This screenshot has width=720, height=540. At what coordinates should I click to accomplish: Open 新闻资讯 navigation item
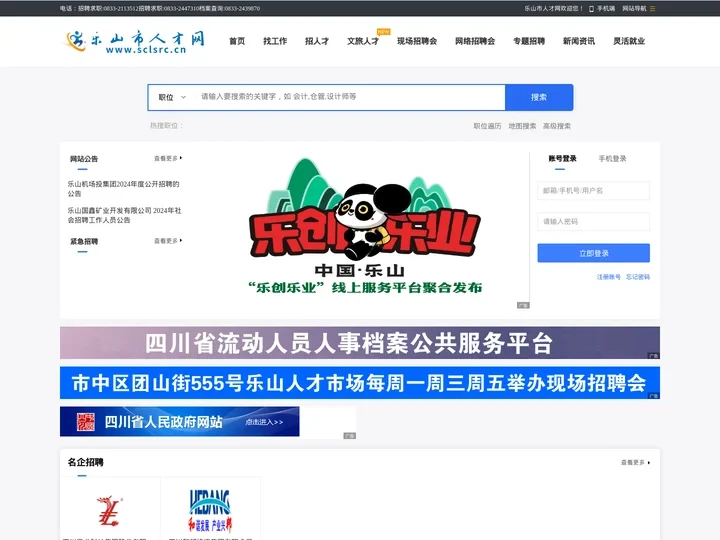pos(579,41)
